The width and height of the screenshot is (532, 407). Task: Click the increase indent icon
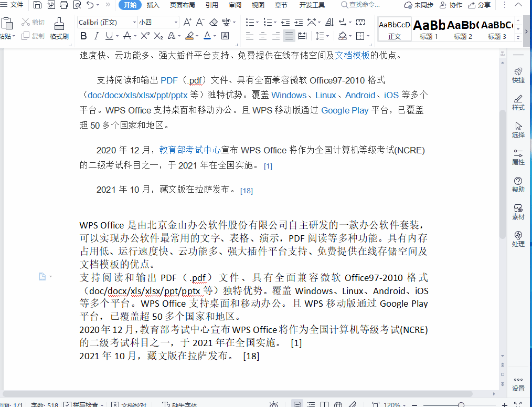click(299, 23)
